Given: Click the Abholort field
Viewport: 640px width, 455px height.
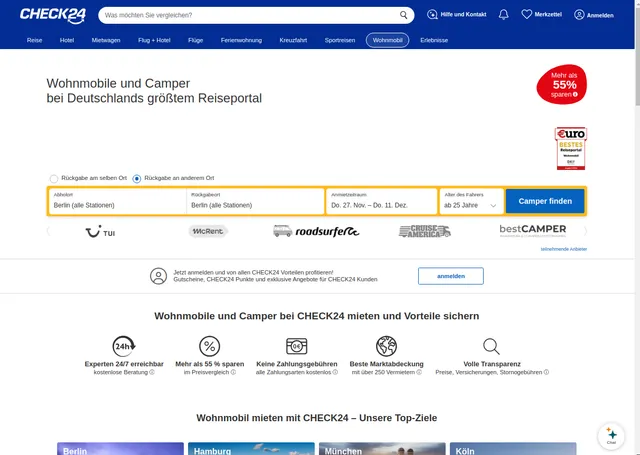Looking at the screenshot, I should [x=117, y=201].
